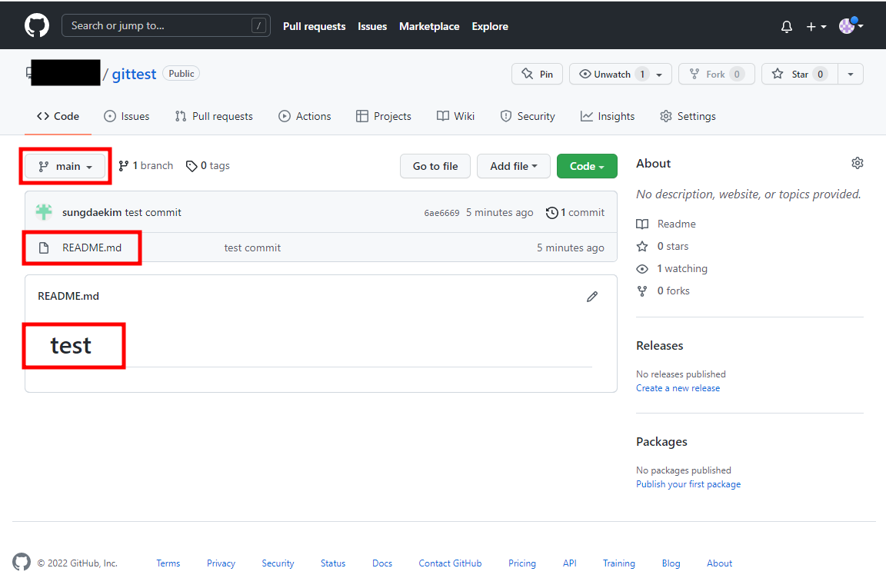The image size is (886, 588).
Task: Open the footer API link
Action: click(x=570, y=563)
